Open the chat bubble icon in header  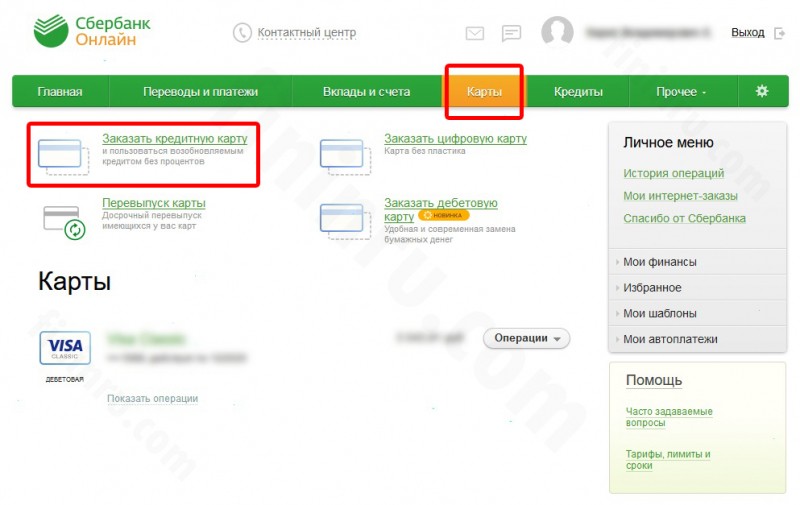pyautogui.click(x=511, y=34)
